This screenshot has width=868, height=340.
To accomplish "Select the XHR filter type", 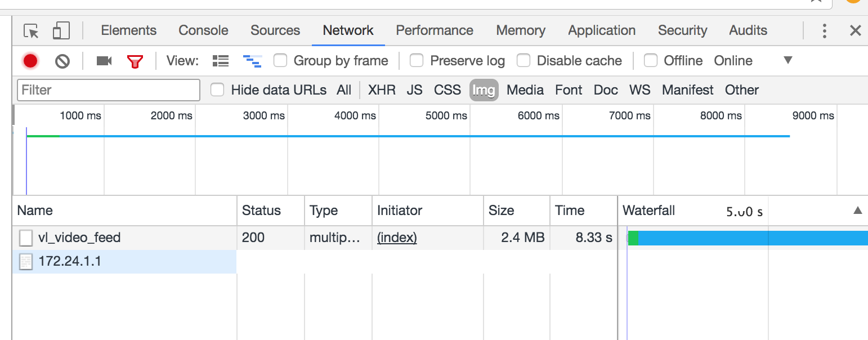I will [x=382, y=90].
